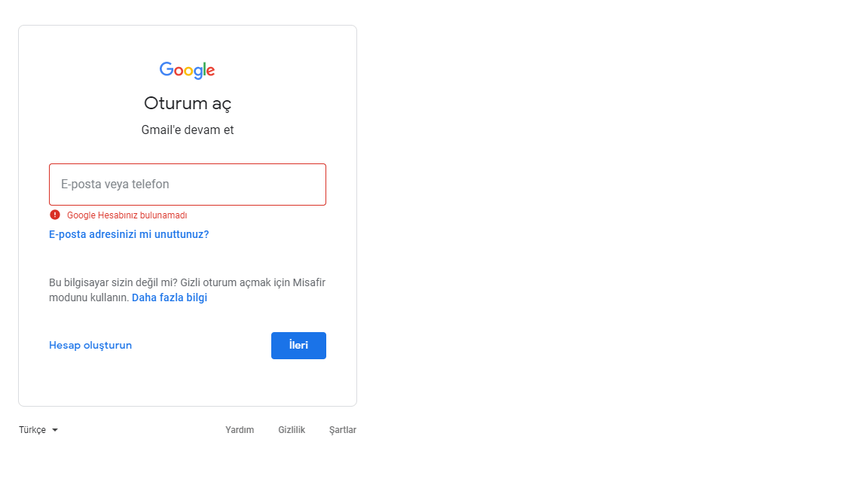Open the Şartlar footer link

pyautogui.click(x=343, y=430)
